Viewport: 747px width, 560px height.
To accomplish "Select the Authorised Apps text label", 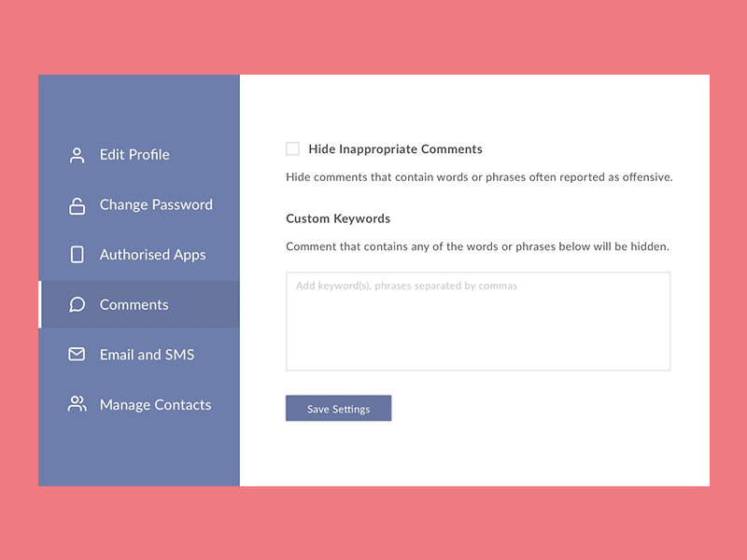I will [152, 255].
